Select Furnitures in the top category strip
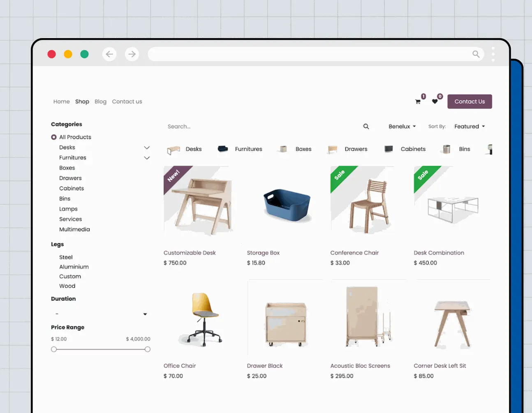 (x=248, y=149)
